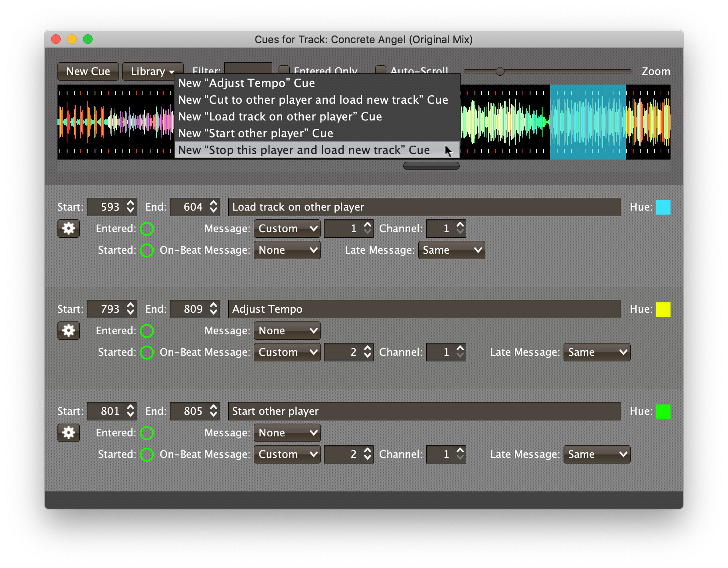Open gear menu for Start other player cue

pyautogui.click(x=69, y=433)
